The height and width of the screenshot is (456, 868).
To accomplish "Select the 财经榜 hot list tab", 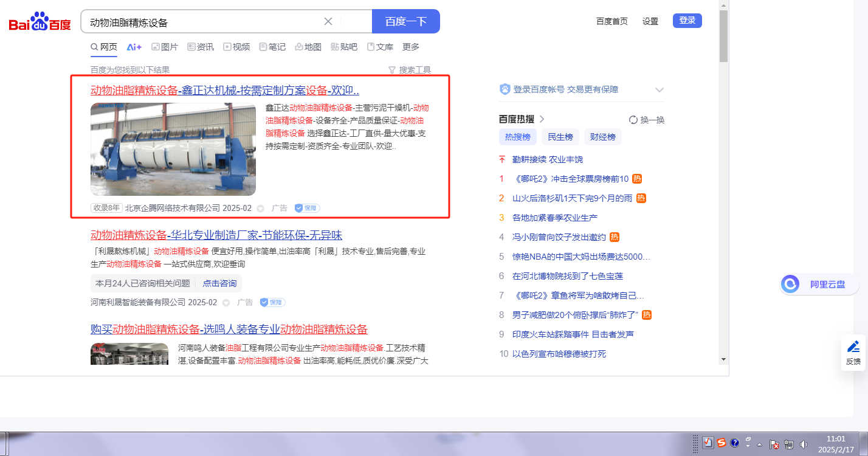I will click(x=603, y=137).
